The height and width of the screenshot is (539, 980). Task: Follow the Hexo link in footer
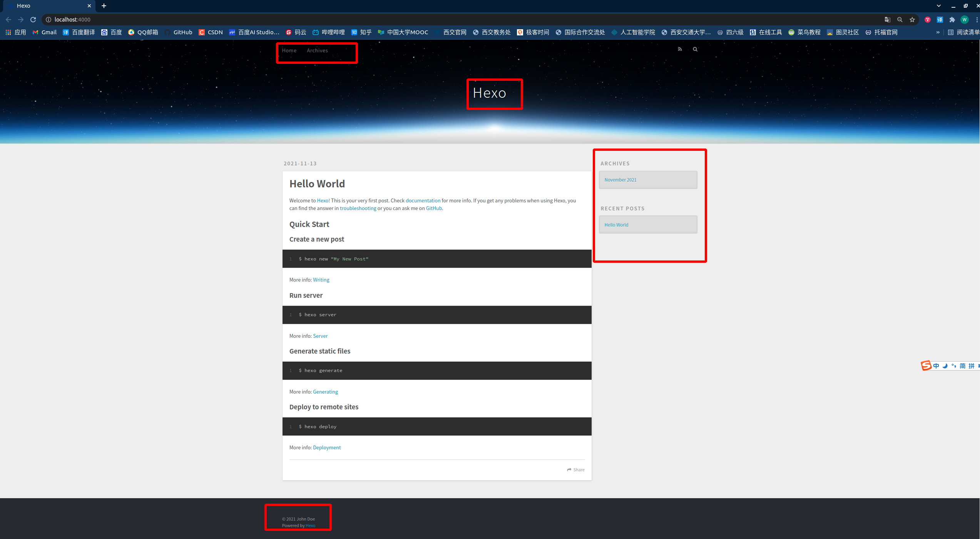(x=310, y=526)
